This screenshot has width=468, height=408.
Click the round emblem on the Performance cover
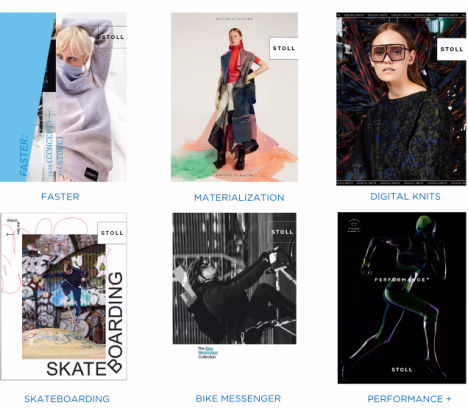(354, 226)
